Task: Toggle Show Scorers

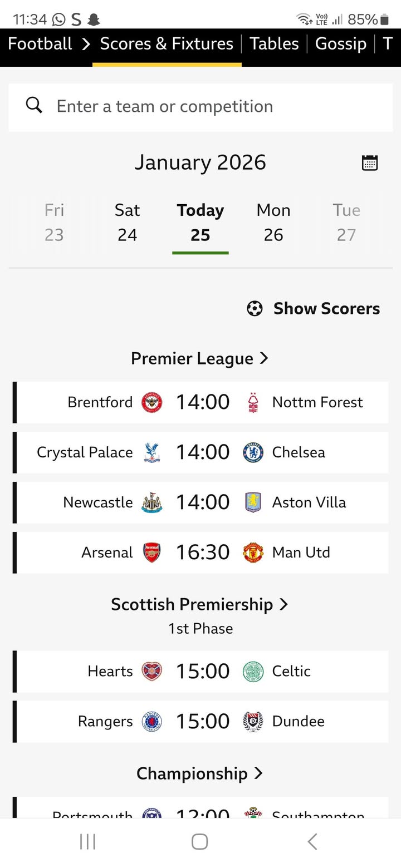Action: pyautogui.click(x=314, y=308)
